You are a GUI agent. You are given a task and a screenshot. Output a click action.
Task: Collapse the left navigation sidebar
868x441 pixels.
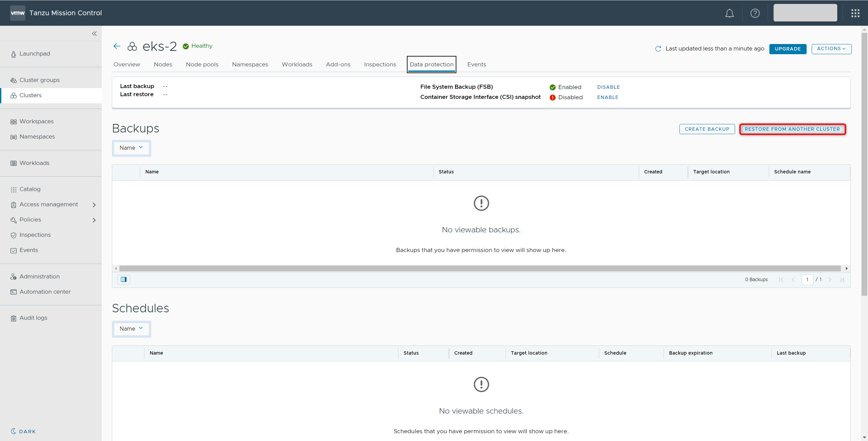click(x=94, y=34)
